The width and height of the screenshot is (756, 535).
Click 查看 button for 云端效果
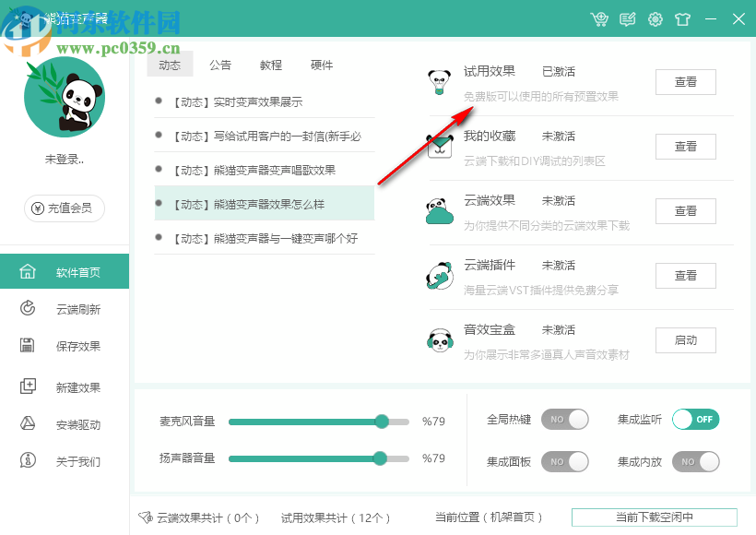[686, 211]
